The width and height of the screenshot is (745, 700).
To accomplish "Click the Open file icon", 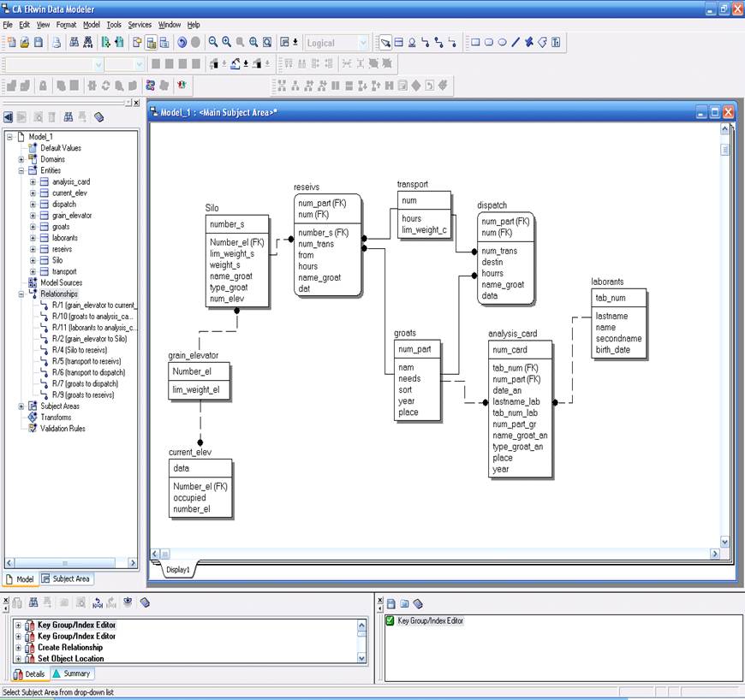I will 25,42.
